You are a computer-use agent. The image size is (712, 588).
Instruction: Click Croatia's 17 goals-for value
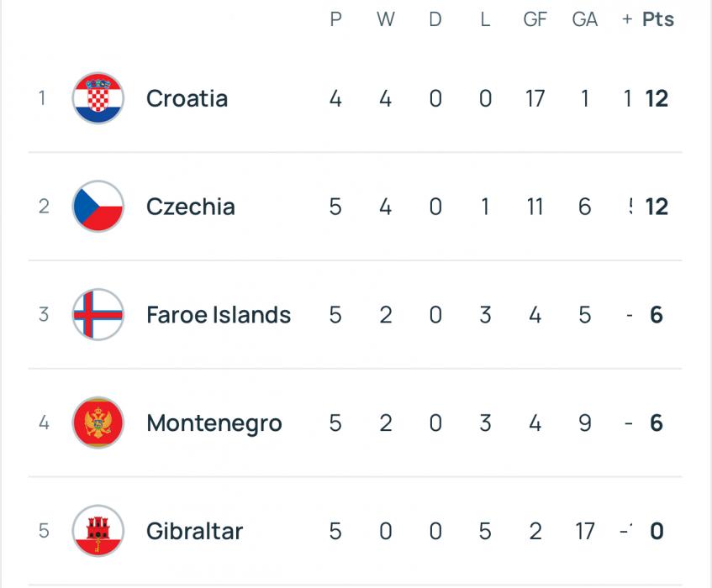click(x=535, y=98)
